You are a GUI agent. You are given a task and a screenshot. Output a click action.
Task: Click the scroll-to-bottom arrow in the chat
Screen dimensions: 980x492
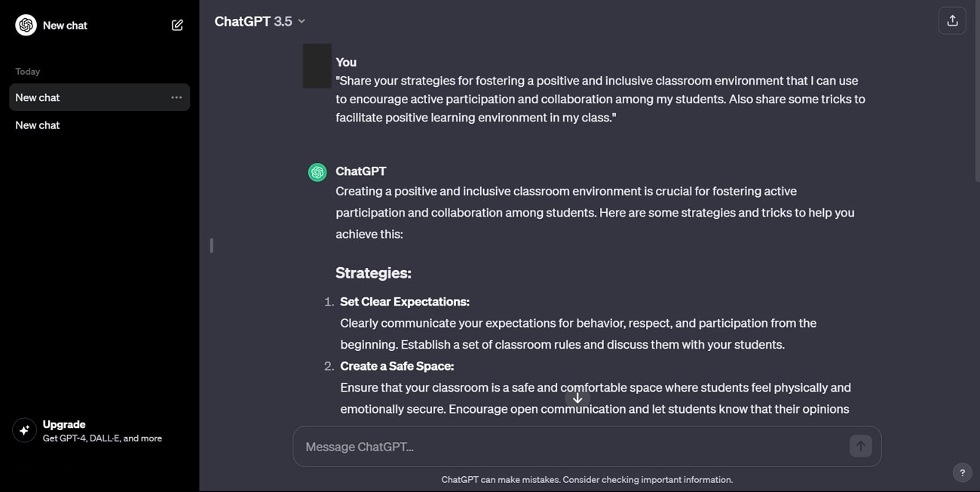577,398
